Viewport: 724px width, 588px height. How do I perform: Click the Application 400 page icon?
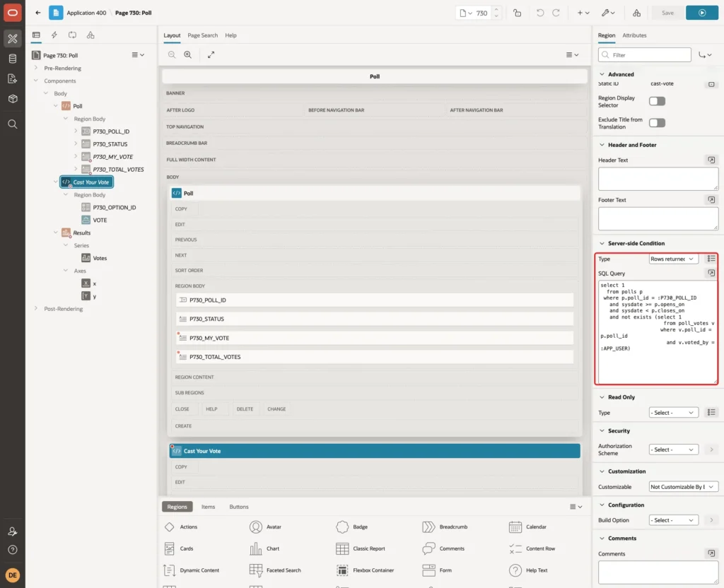(56, 13)
